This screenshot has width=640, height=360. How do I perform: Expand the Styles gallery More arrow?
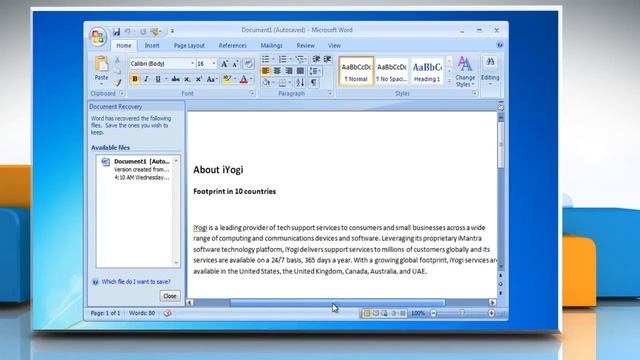pyautogui.click(x=449, y=82)
